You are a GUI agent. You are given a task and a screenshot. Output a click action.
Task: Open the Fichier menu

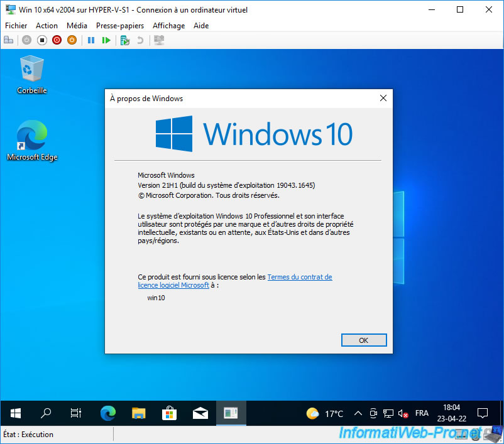coord(16,26)
